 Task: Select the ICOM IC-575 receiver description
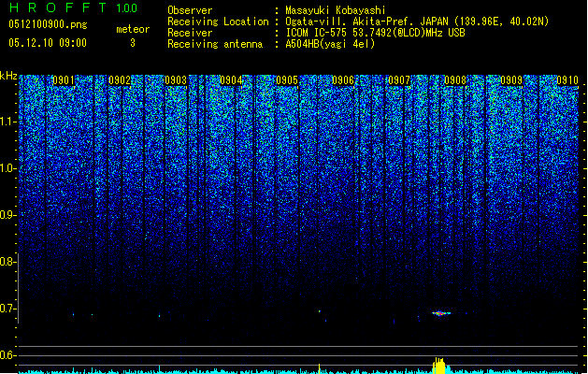point(376,33)
